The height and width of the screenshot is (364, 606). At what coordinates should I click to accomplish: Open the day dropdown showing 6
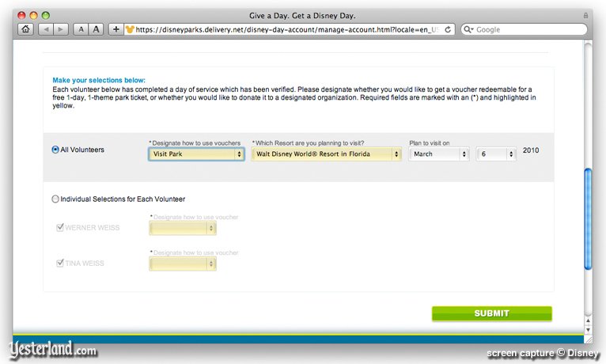[x=496, y=154]
